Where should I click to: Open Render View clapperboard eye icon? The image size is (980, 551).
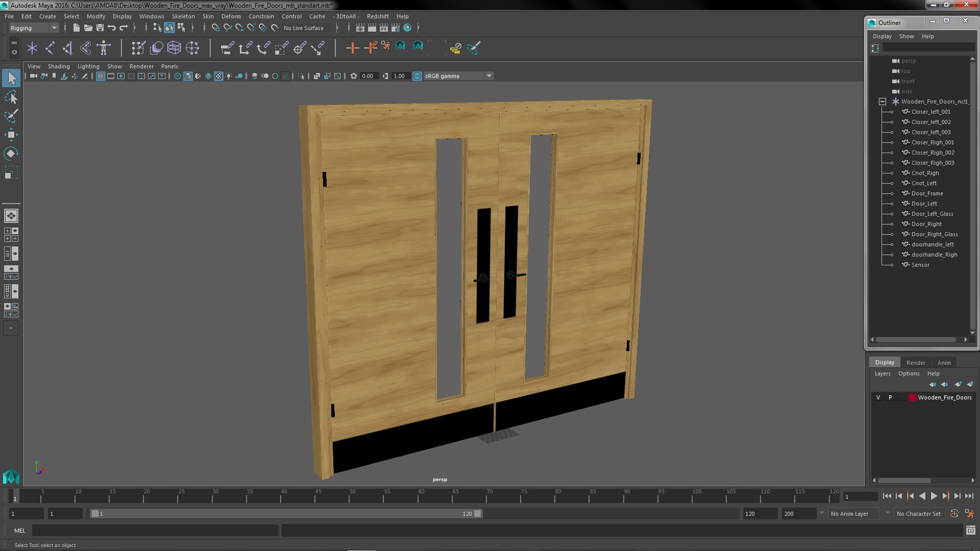(x=360, y=28)
